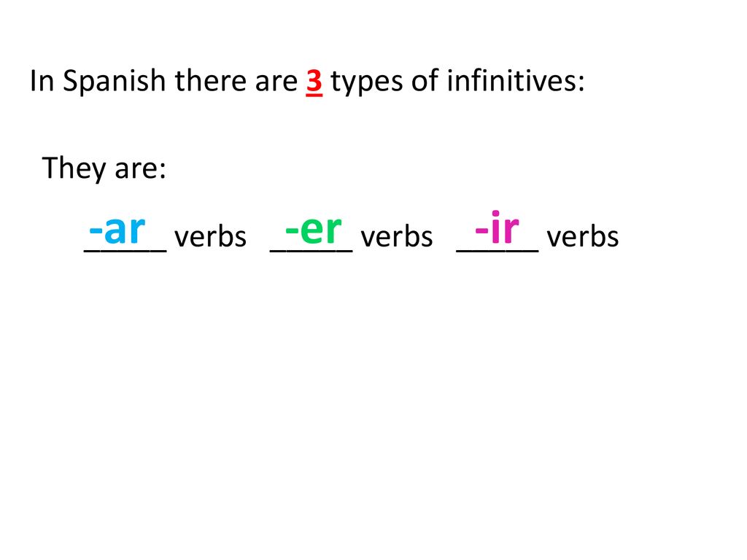Click the word 'of' in heading
This screenshot has height=560, width=747.
click(425, 80)
